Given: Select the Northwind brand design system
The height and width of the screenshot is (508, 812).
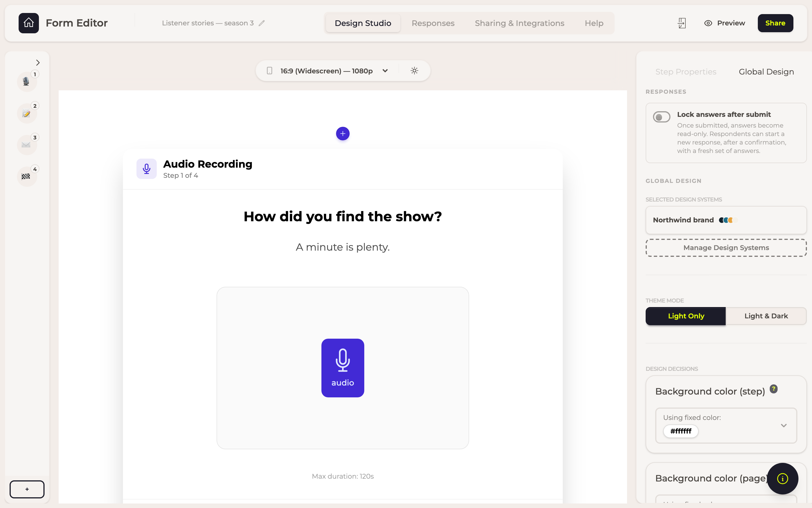Looking at the screenshot, I should [726, 220].
